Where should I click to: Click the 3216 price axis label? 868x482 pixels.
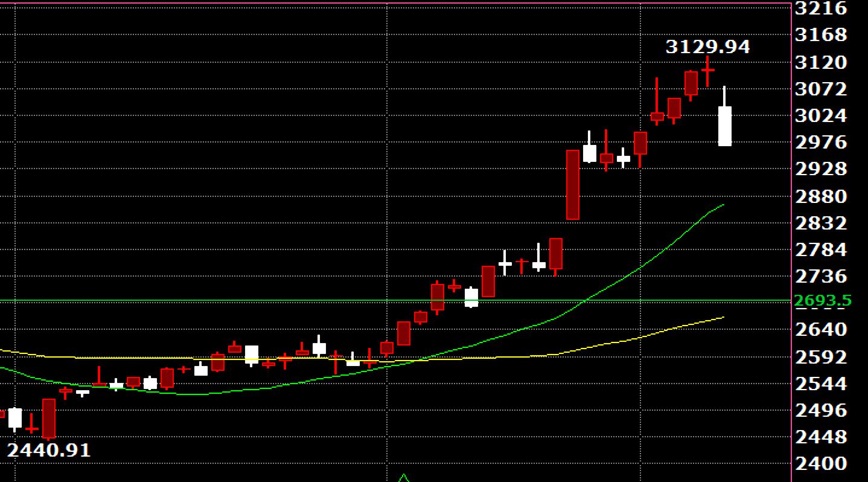coord(821,8)
